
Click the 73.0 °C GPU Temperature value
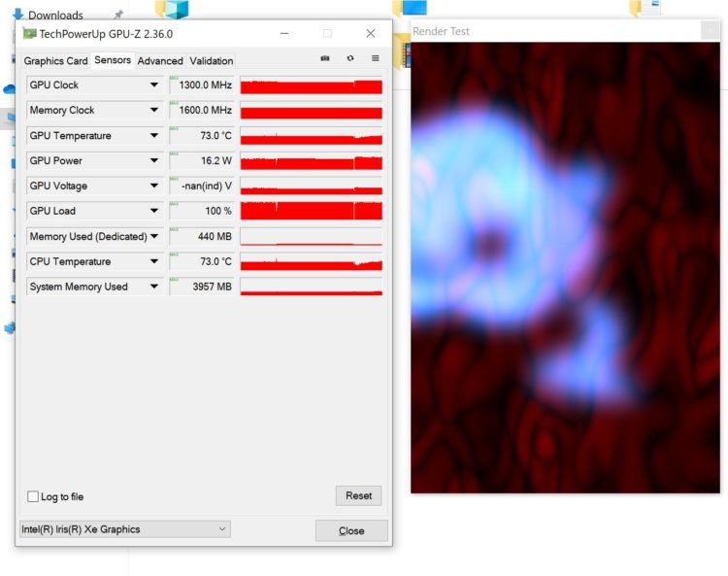tap(215, 136)
